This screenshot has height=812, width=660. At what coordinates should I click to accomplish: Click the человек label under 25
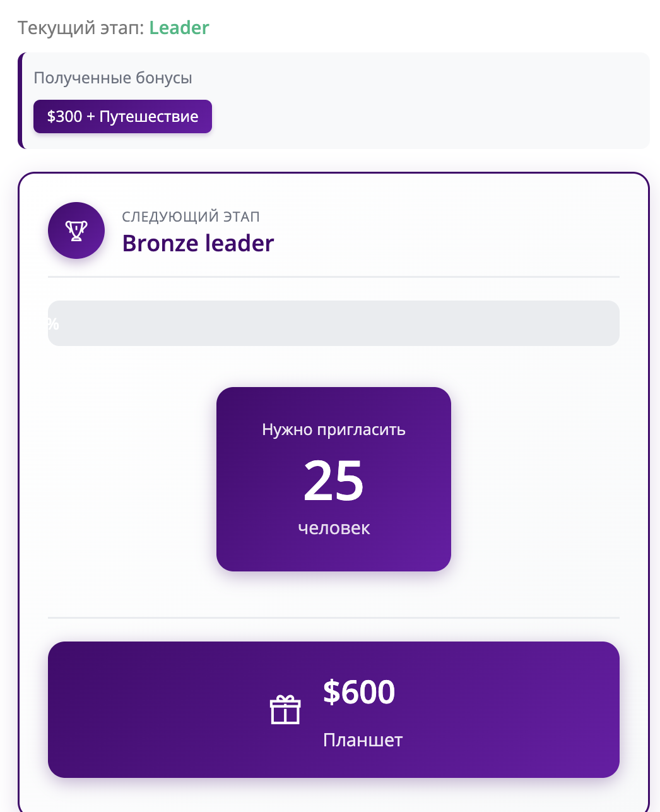click(x=333, y=528)
